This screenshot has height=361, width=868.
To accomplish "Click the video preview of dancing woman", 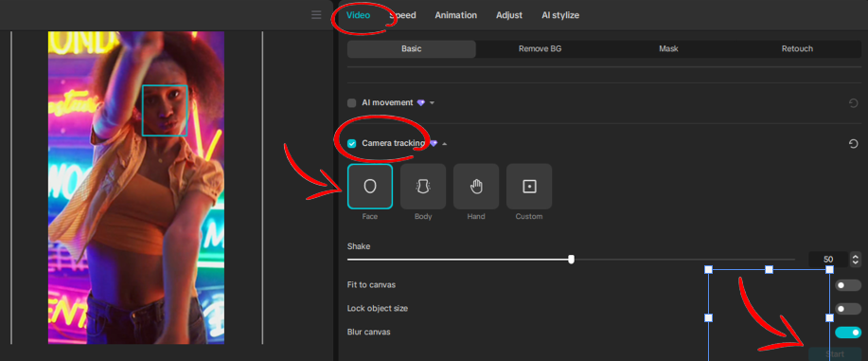I will click(136, 188).
